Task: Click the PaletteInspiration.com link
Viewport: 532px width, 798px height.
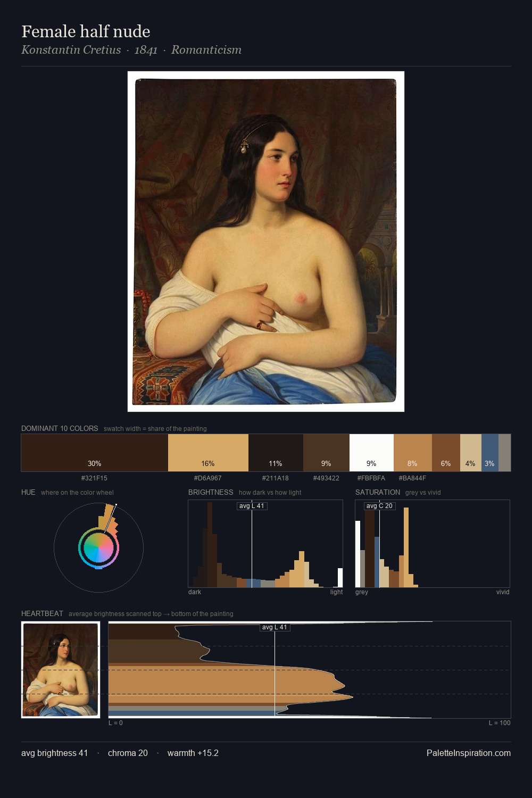Action: click(x=469, y=753)
